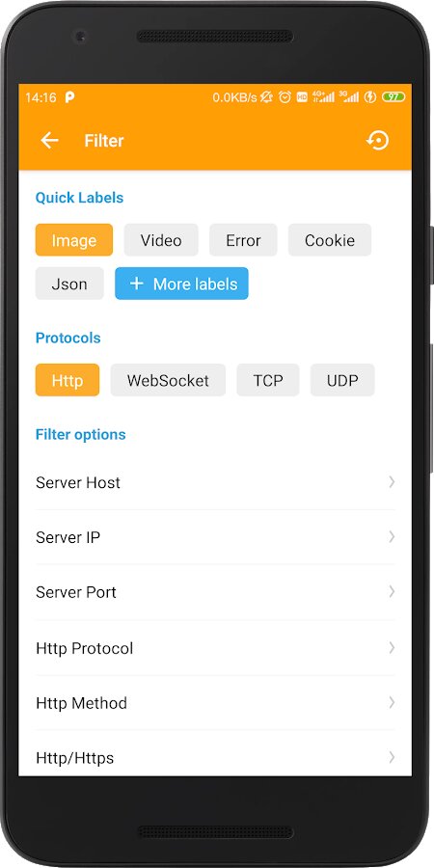Tap the charging bolt status icon
The image size is (434, 868).
[x=370, y=97]
